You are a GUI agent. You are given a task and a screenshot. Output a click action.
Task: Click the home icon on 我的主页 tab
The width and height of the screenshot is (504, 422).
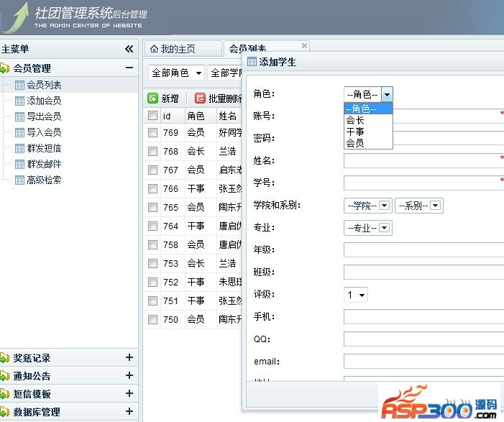pyautogui.click(x=155, y=49)
